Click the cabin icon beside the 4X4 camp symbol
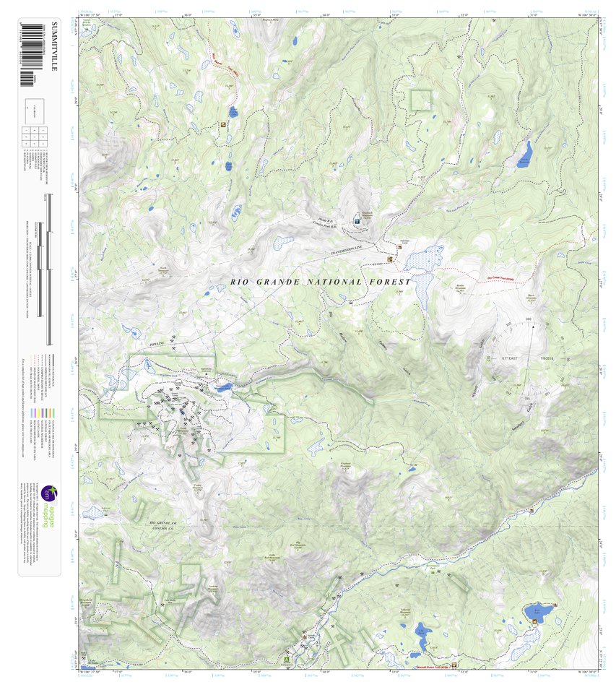Screen dimensions: 616x687 [399, 247]
